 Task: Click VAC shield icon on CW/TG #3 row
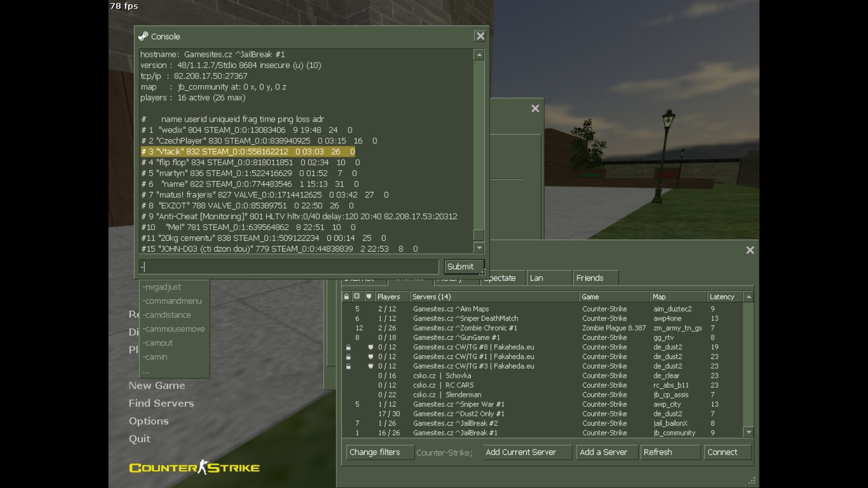tap(371, 366)
